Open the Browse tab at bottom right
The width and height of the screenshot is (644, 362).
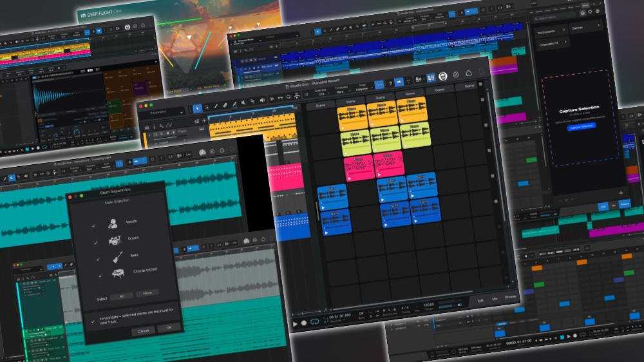point(511,297)
